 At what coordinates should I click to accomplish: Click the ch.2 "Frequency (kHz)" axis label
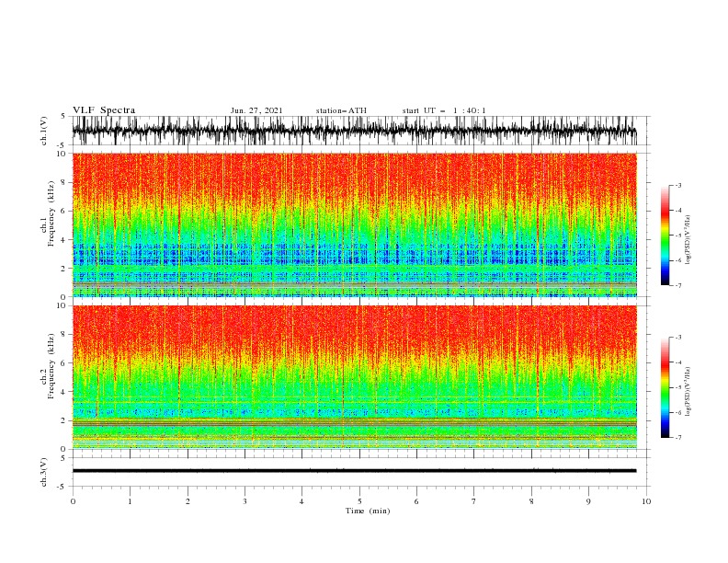51,366
